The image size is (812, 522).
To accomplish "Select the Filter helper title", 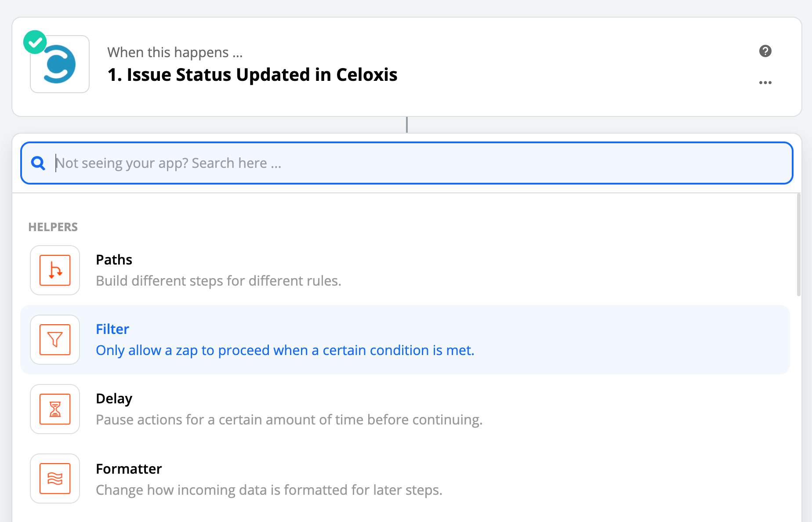I will (112, 329).
